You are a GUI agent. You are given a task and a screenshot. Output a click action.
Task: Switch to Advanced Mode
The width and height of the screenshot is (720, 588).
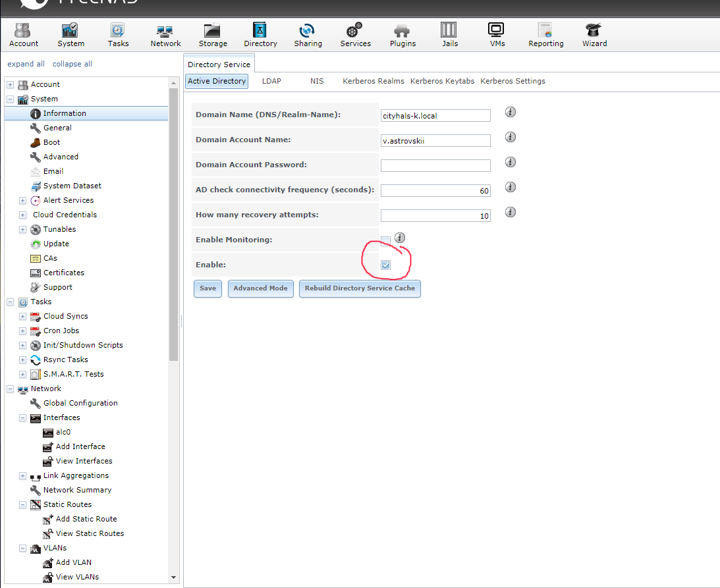(x=260, y=288)
